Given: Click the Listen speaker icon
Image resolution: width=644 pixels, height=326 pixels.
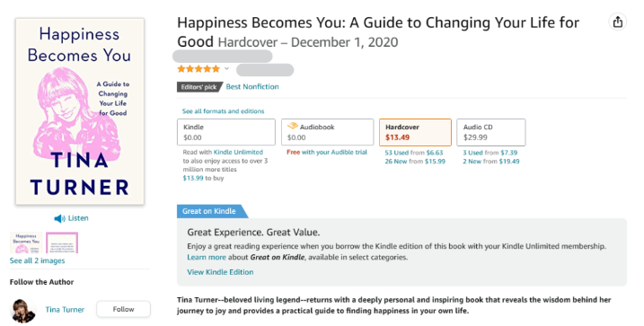Looking at the screenshot, I should (x=59, y=218).
